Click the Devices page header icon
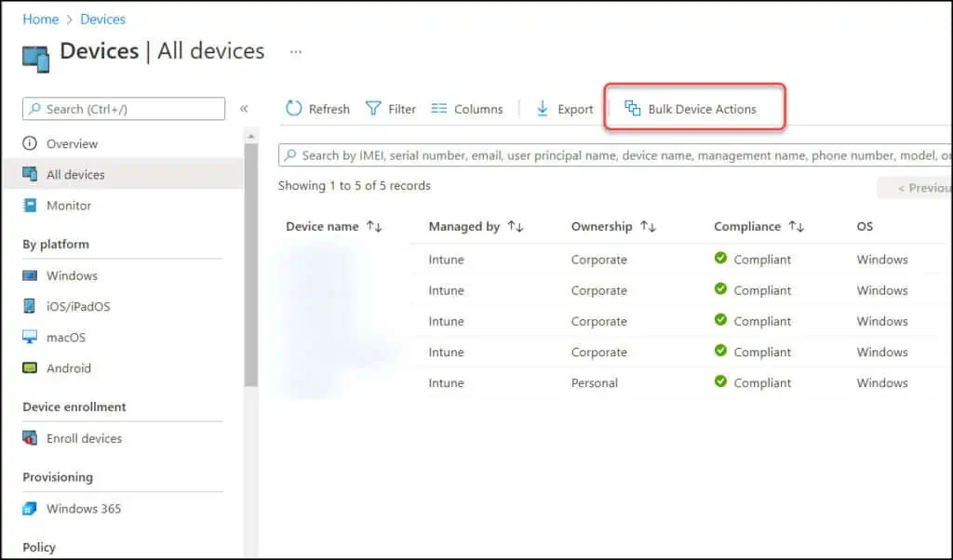 [x=36, y=59]
